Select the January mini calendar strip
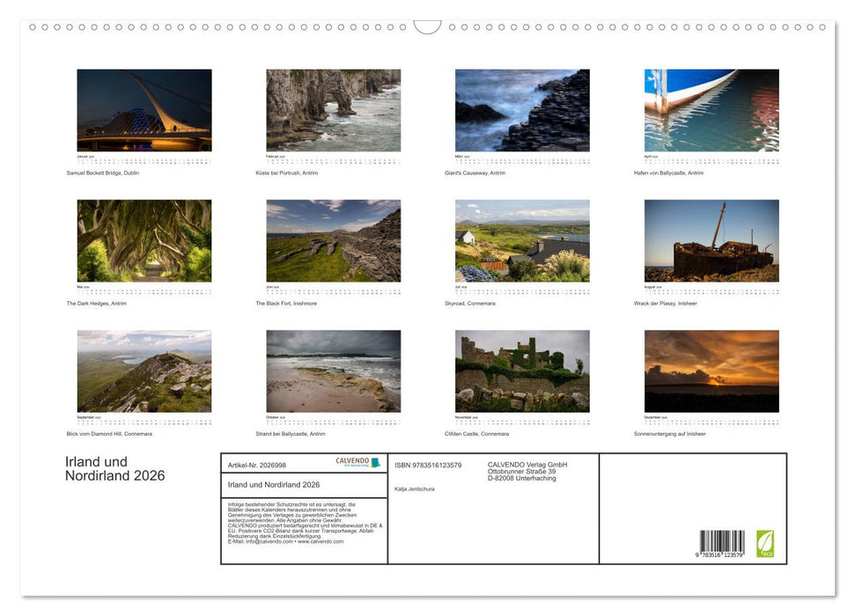Screen dimensions: 855x616 tap(144, 158)
